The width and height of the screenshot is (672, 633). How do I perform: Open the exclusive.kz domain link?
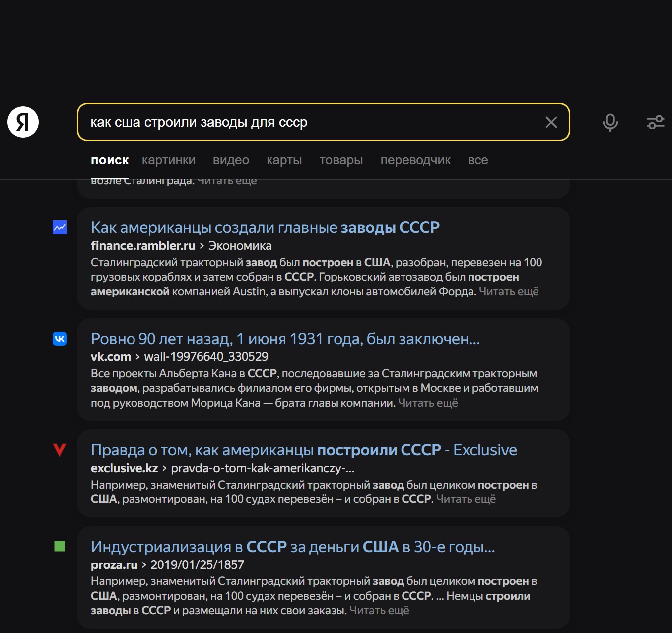click(x=125, y=468)
